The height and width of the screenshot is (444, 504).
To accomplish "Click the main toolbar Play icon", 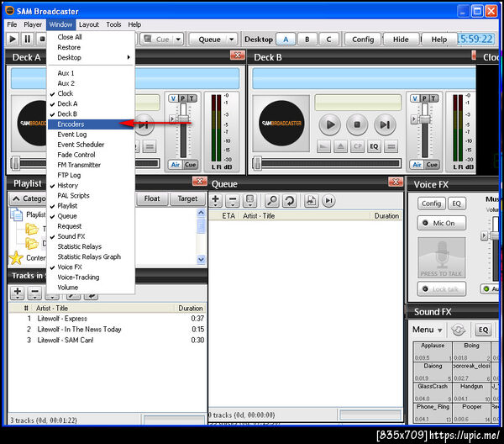I will point(13,40).
